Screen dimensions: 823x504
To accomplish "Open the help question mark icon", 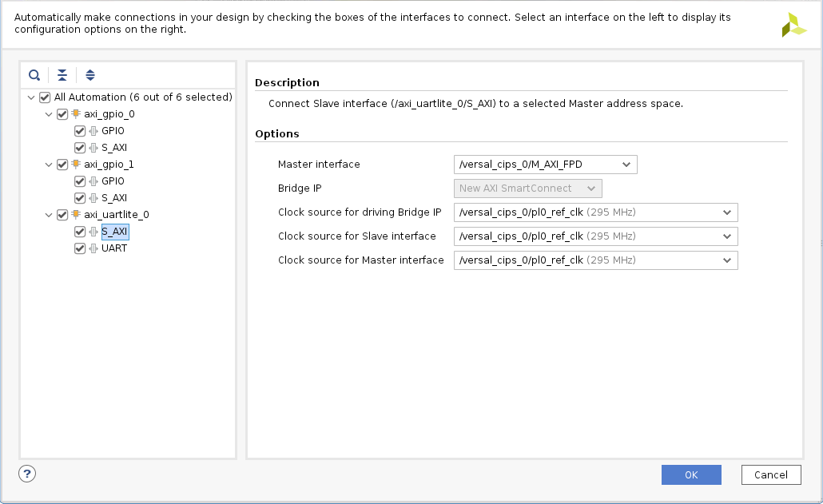I will [x=27, y=474].
